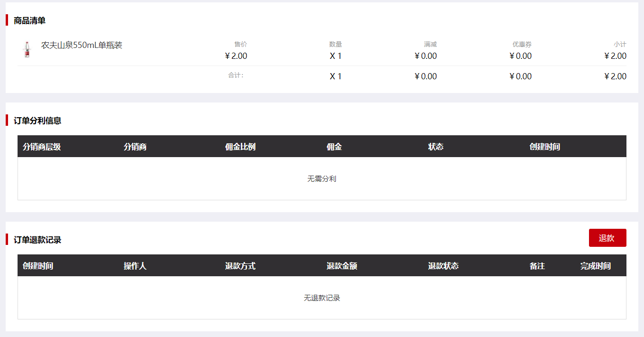
Task: Open the 农夫山泉550mL单瓶装 product name
Action: 82,45
